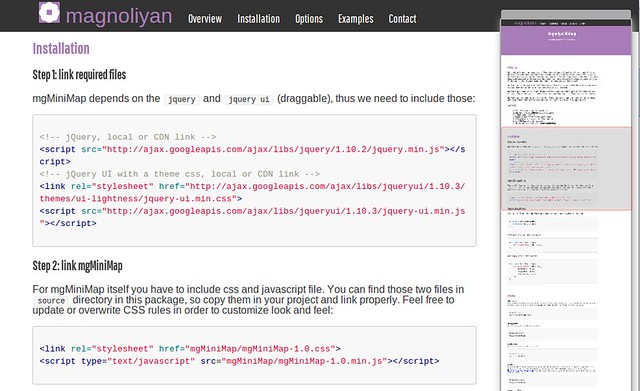Click the 'jQuery UI with a theme css' comment
The height and width of the screenshot is (391, 640).
(180, 174)
